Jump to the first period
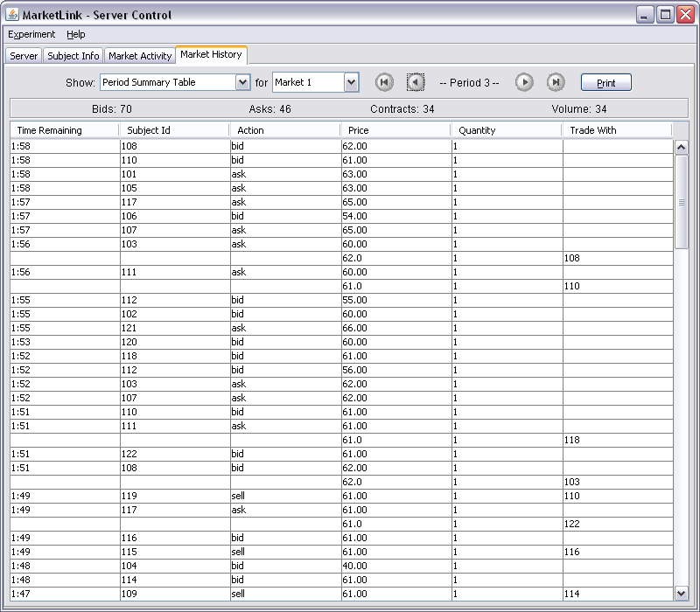The height and width of the screenshot is (612, 700). pyautogui.click(x=384, y=82)
